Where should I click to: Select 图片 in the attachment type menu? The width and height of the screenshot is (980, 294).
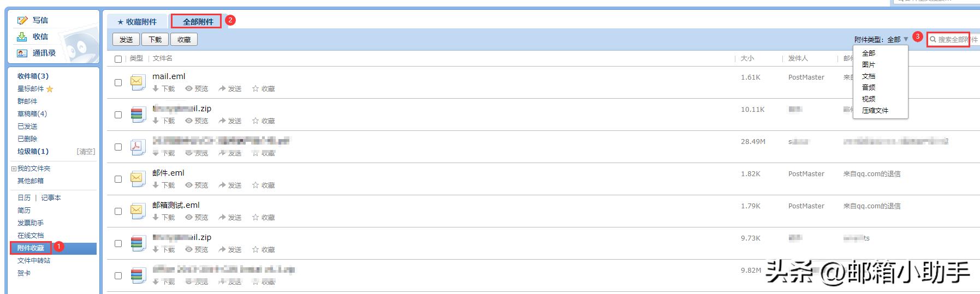point(868,64)
